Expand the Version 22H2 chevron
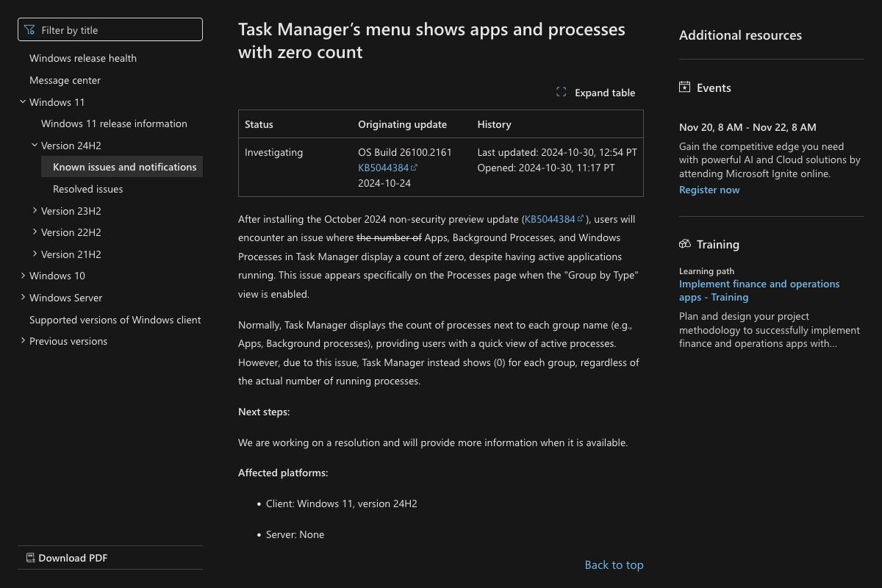This screenshot has height=588, width=882. click(x=35, y=232)
